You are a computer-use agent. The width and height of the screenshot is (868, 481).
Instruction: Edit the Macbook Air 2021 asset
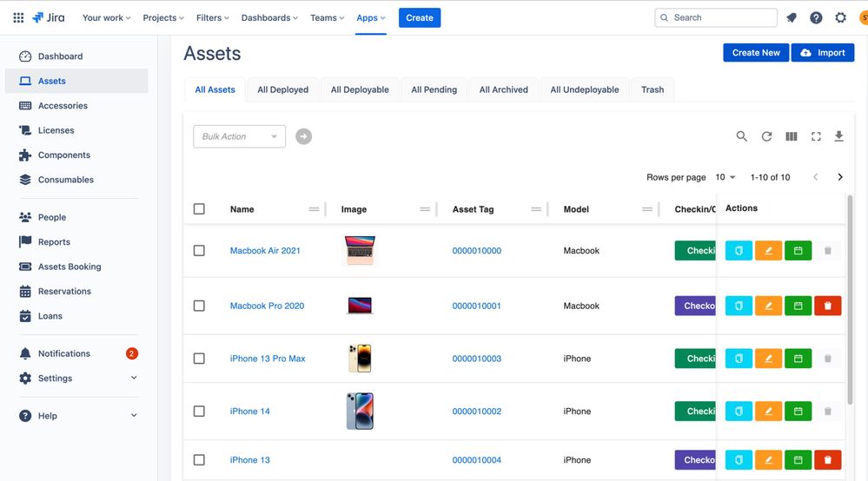(x=768, y=250)
